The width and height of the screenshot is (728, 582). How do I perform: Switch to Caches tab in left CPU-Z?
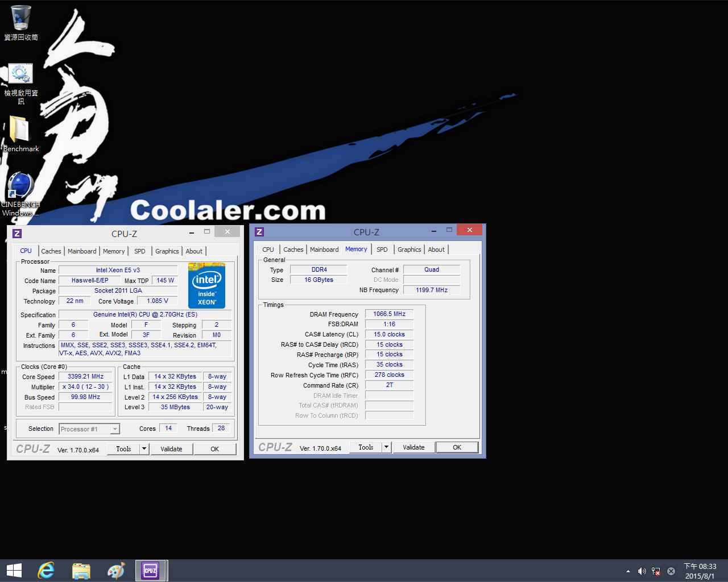click(x=51, y=251)
